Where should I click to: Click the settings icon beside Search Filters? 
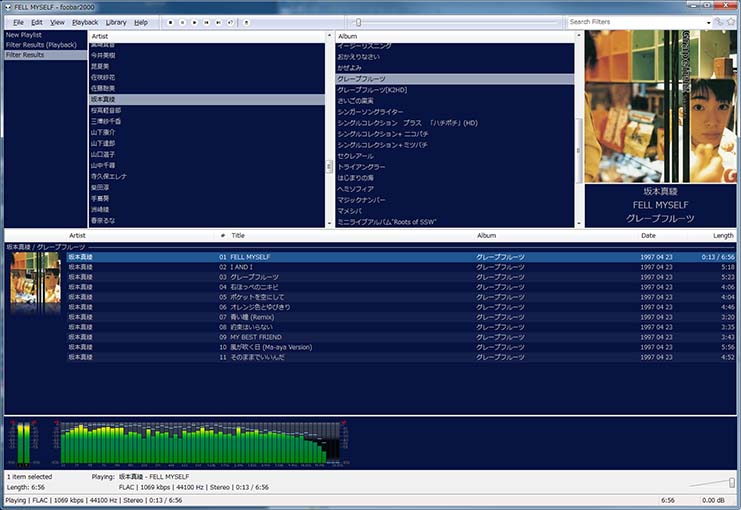click(x=719, y=22)
